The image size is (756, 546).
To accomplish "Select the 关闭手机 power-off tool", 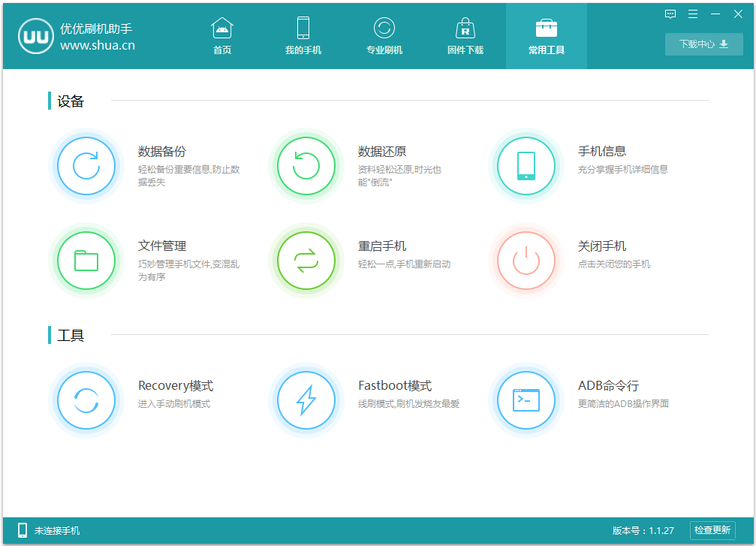I will [x=526, y=259].
